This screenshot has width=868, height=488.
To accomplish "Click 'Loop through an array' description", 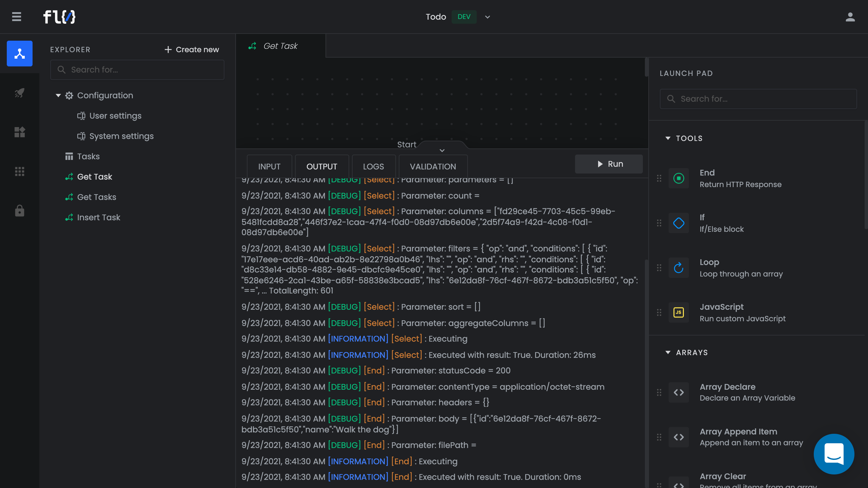I will coord(741,274).
